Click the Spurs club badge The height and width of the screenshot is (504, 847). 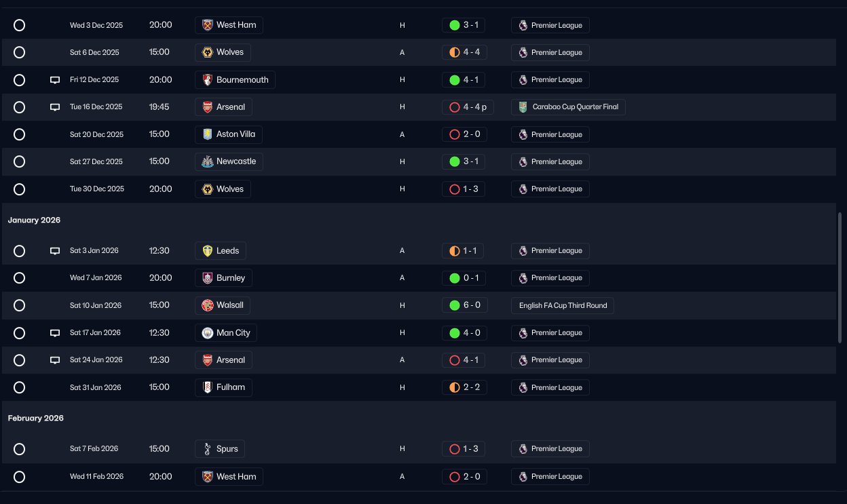coord(208,449)
